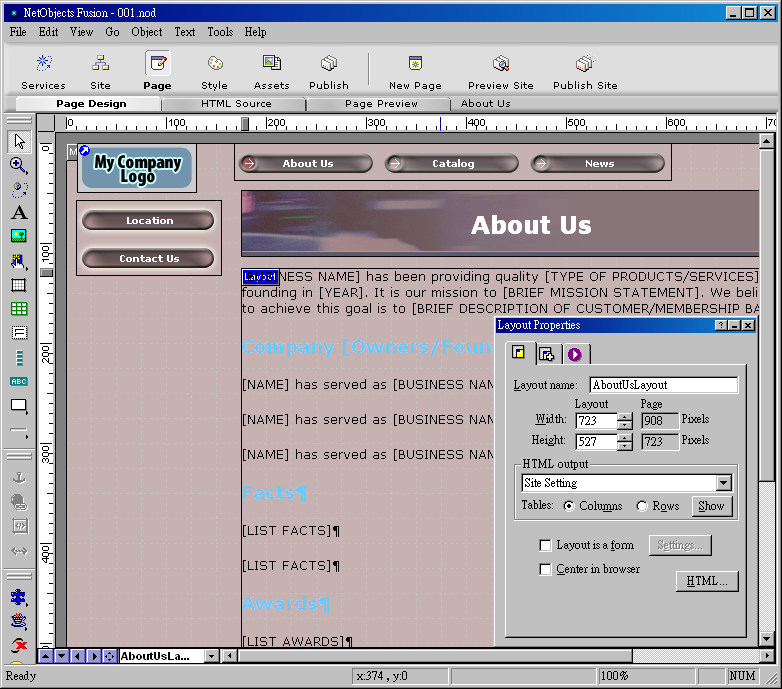
Task: Click the About Us banner image
Action: 500,223
